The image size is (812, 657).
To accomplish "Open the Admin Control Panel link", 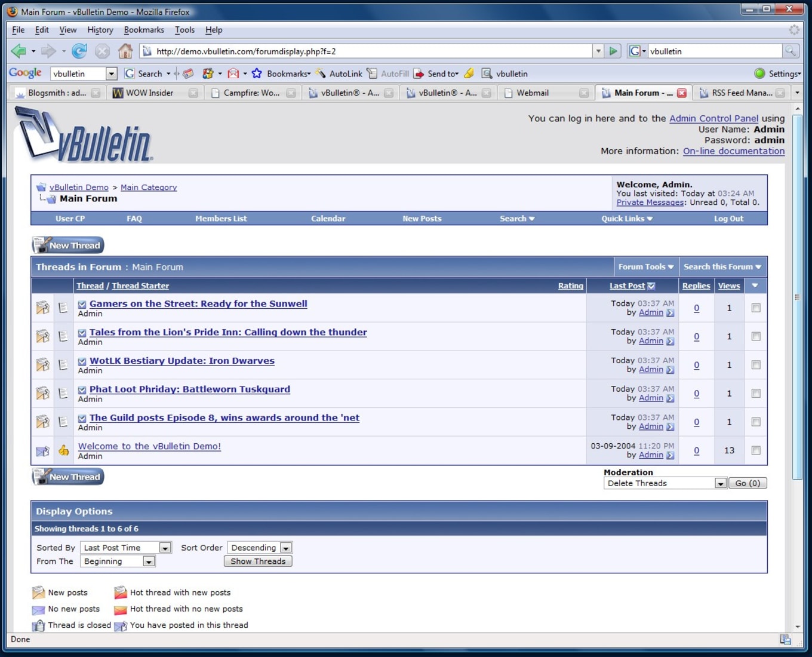I will [713, 118].
